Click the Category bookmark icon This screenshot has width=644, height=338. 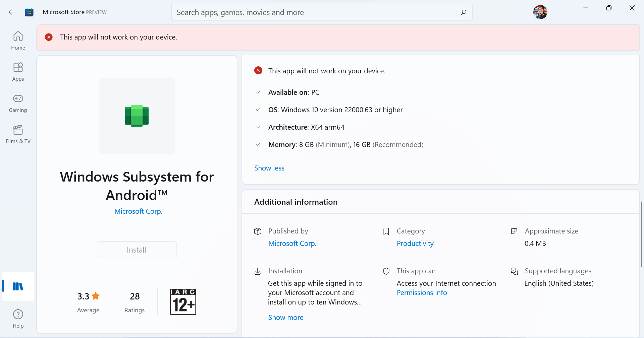(x=386, y=231)
